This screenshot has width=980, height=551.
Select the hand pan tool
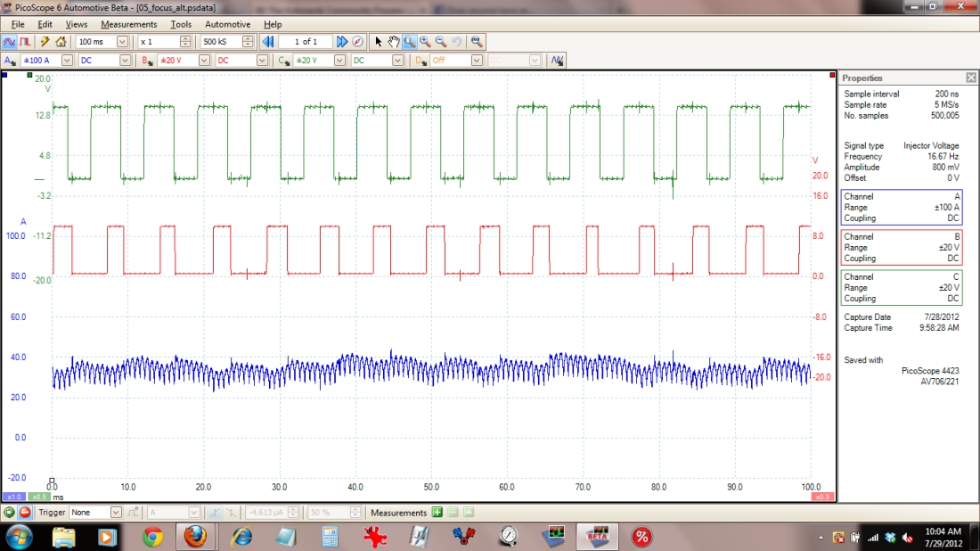(x=393, y=42)
